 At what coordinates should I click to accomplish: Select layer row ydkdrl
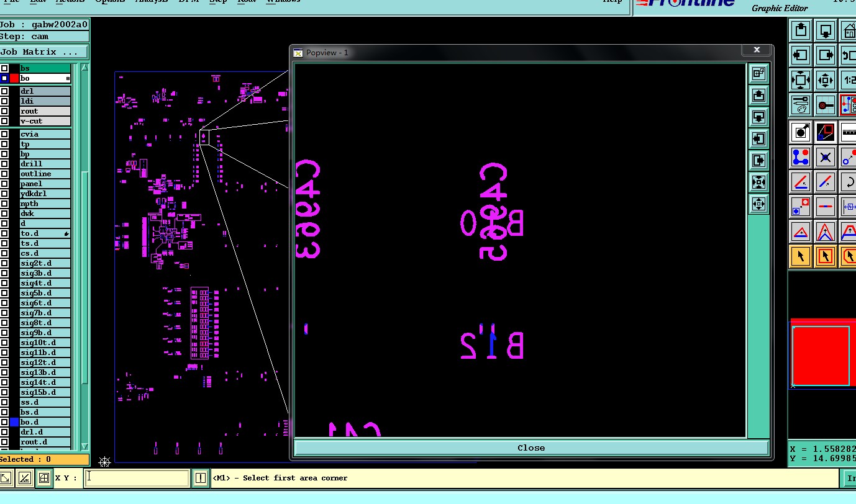(x=45, y=194)
